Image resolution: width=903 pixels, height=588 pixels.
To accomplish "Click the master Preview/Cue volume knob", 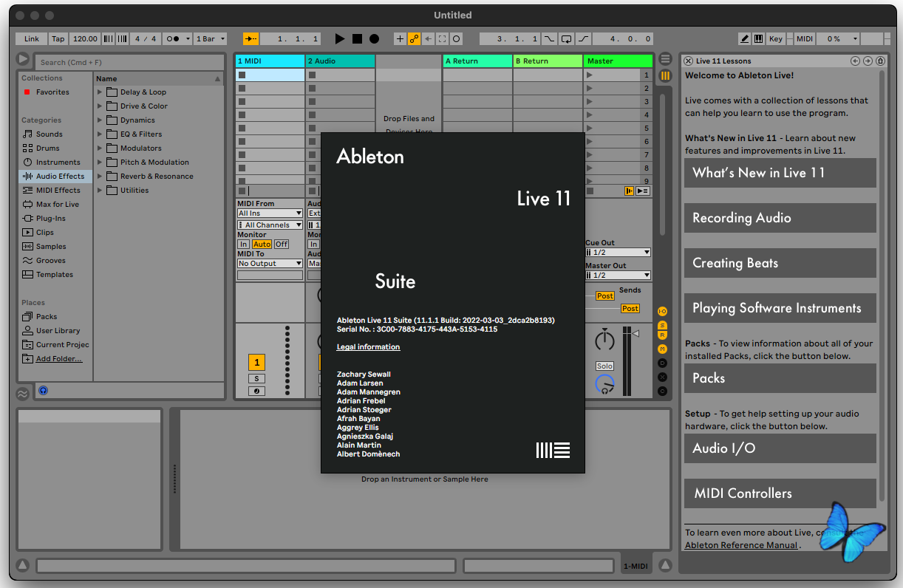I will (604, 384).
